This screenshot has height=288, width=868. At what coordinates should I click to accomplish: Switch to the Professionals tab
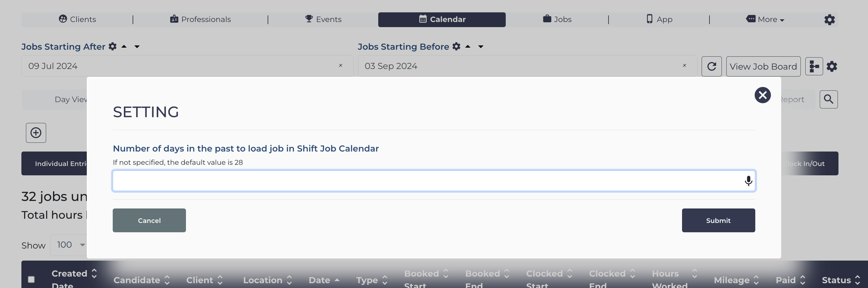coord(200,20)
